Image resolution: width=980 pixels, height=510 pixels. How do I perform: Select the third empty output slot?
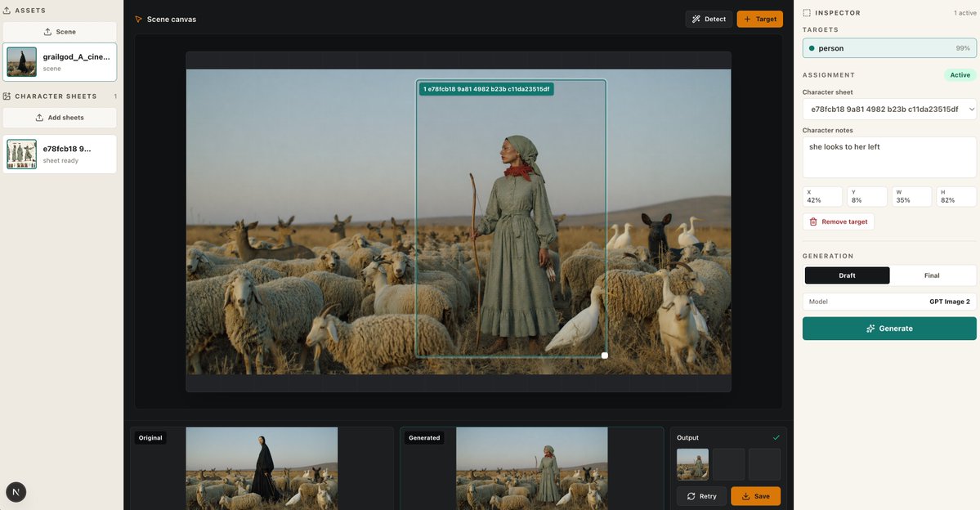(764, 464)
